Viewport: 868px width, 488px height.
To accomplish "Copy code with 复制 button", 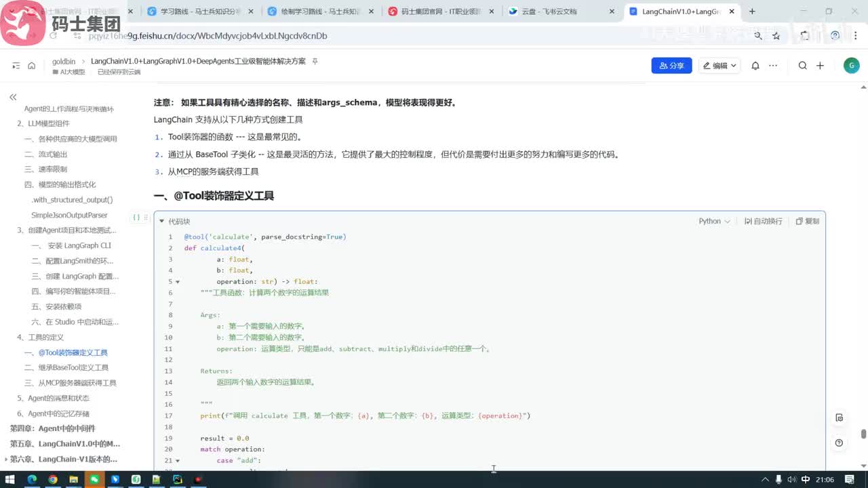I will click(x=808, y=221).
